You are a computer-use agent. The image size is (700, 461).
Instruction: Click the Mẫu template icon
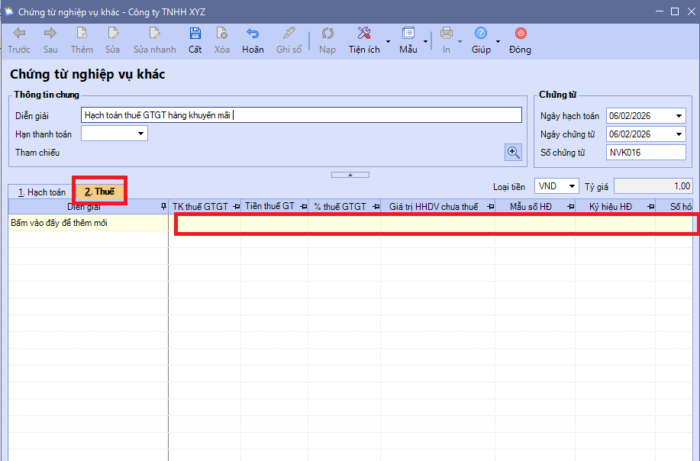coord(408,34)
